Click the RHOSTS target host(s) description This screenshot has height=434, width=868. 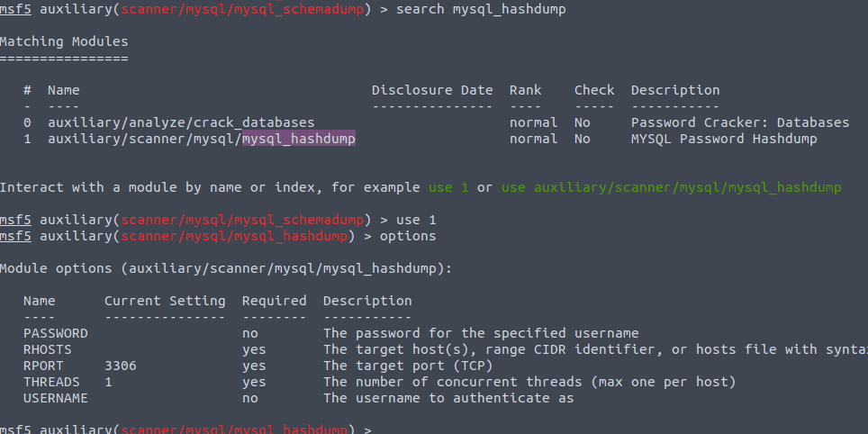point(596,349)
